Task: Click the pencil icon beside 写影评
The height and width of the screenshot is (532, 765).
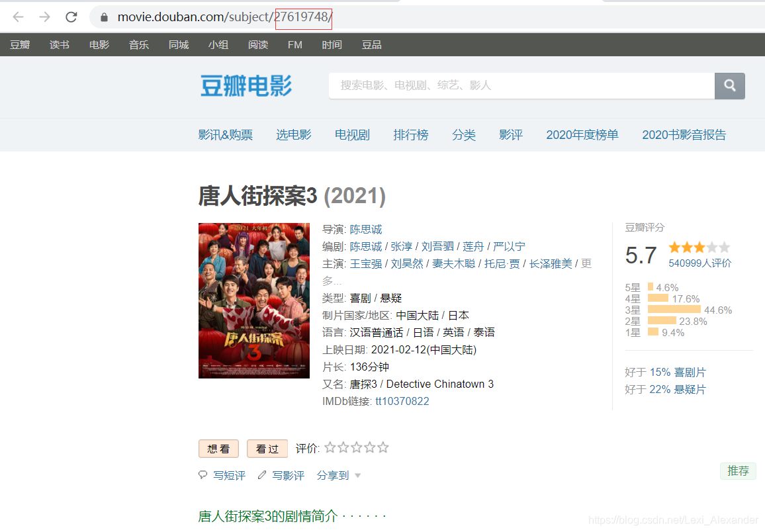Action: [262, 475]
